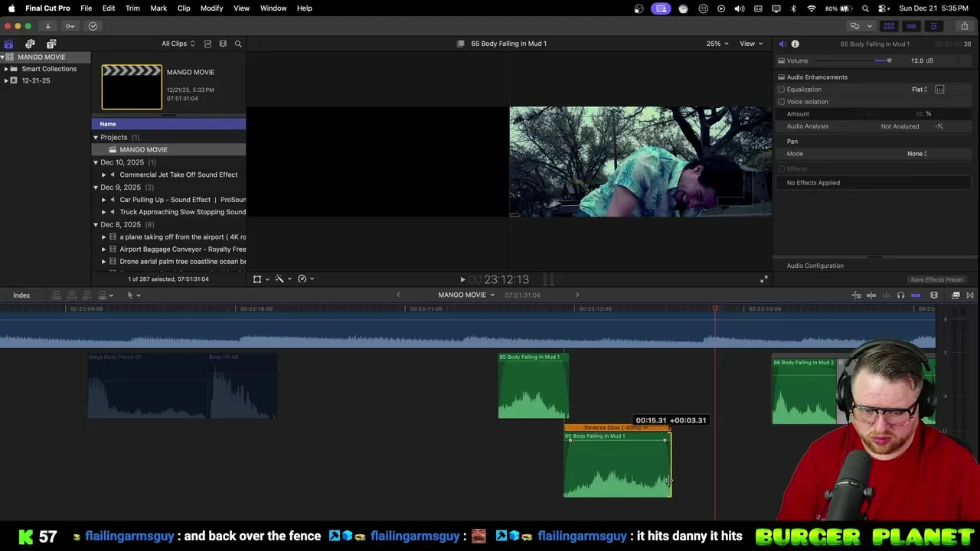
Task: Enable the Equalization checkbox
Action: tap(782, 90)
